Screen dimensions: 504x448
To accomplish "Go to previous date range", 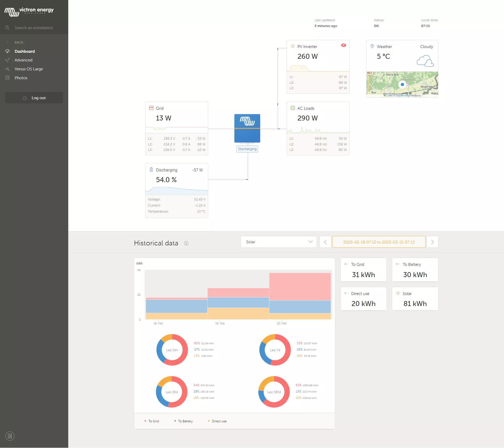I will 325,242.
